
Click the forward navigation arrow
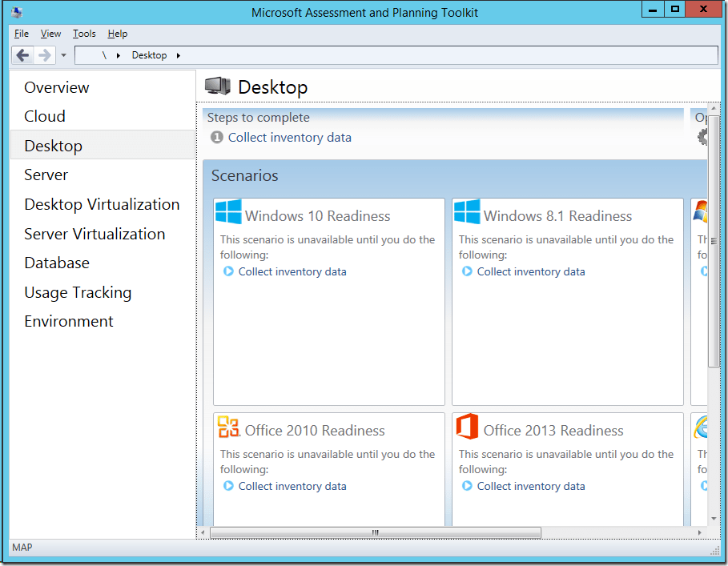click(x=43, y=54)
